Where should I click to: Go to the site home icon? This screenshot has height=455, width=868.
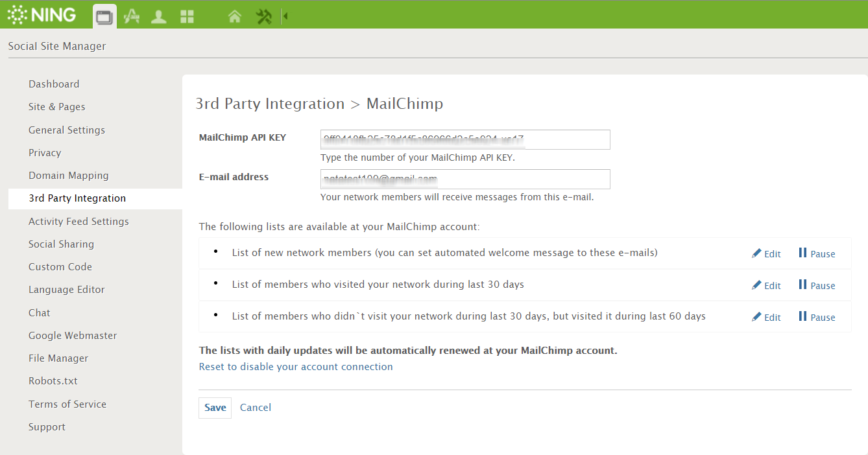click(235, 17)
